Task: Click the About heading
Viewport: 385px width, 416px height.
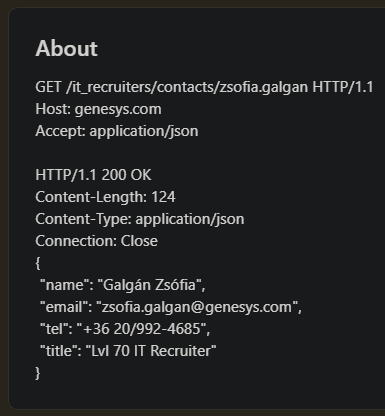Action: (66, 49)
